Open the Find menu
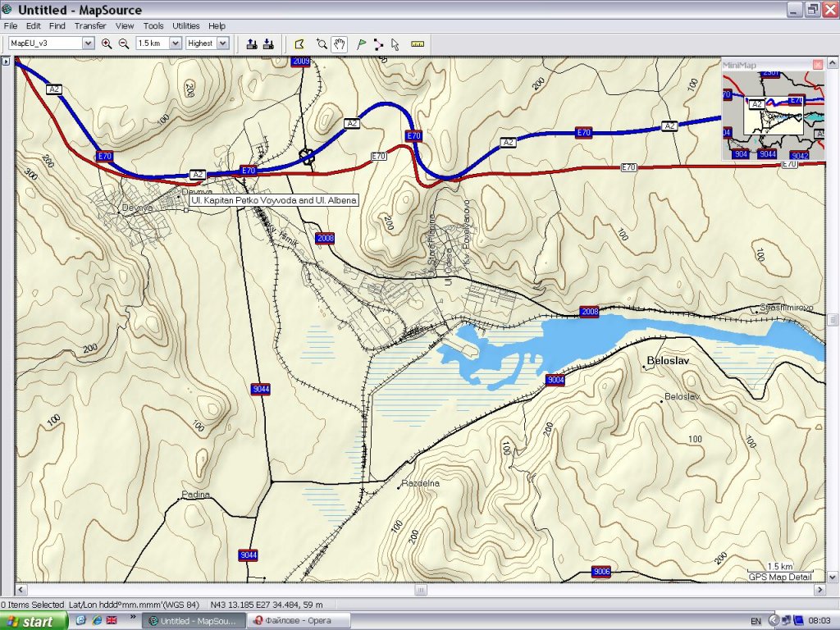This screenshot has width=840, height=630. [57, 25]
